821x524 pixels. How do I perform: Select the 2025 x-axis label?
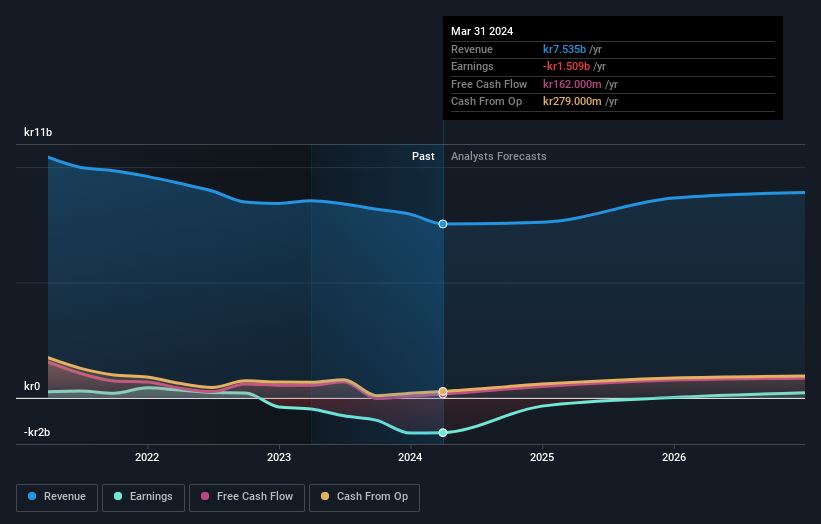(x=542, y=457)
